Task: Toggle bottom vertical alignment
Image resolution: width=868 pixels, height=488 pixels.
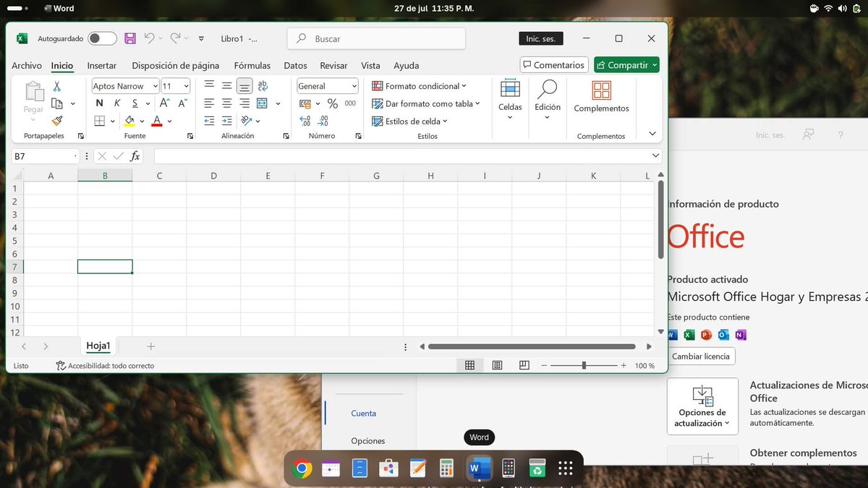Action: point(244,86)
